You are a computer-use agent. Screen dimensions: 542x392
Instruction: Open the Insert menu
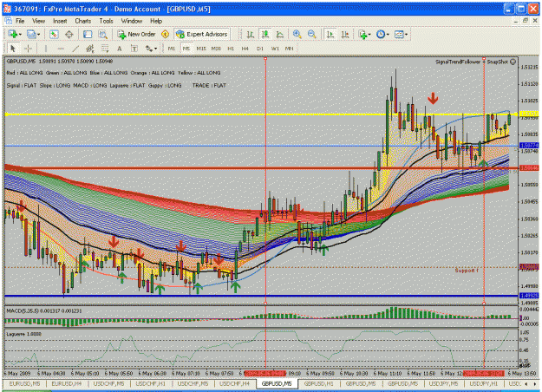click(60, 21)
